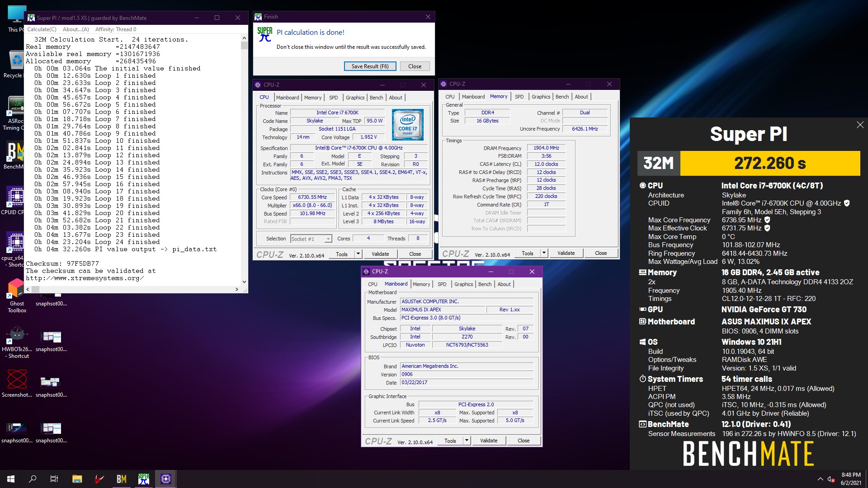Close the BenchMate Super PI result panel
The image size is (868, 488).
pos(860,125)
